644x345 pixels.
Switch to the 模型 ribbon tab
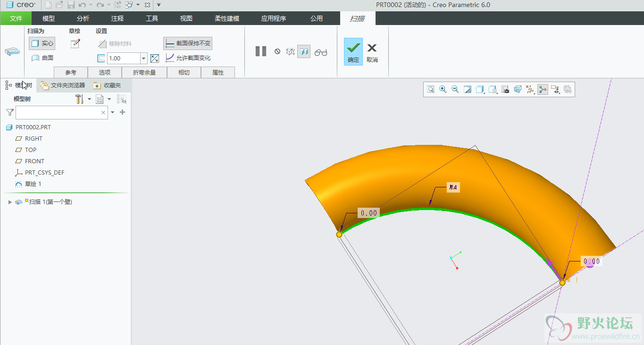click(x=49, y=18)
